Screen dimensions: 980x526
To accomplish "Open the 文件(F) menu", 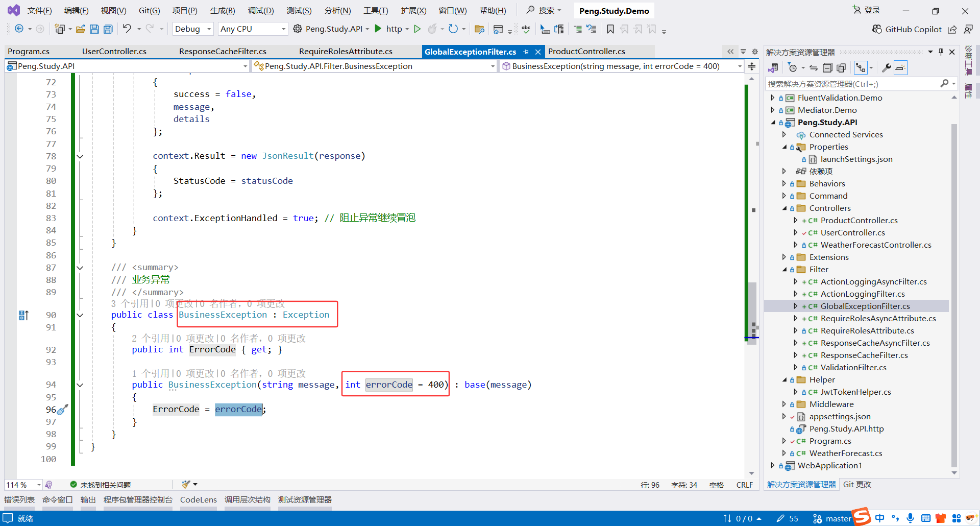I will point(40,11).
